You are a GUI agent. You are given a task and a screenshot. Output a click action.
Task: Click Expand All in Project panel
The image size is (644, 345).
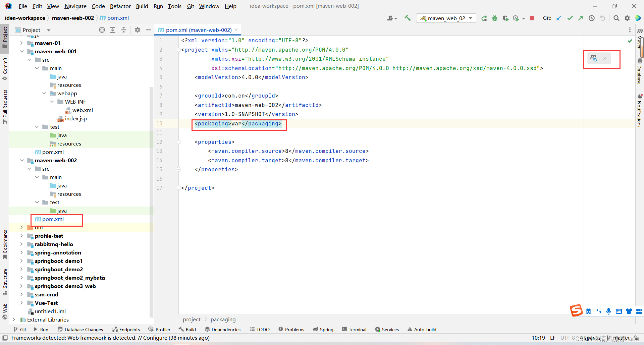[x=113, y=30]
